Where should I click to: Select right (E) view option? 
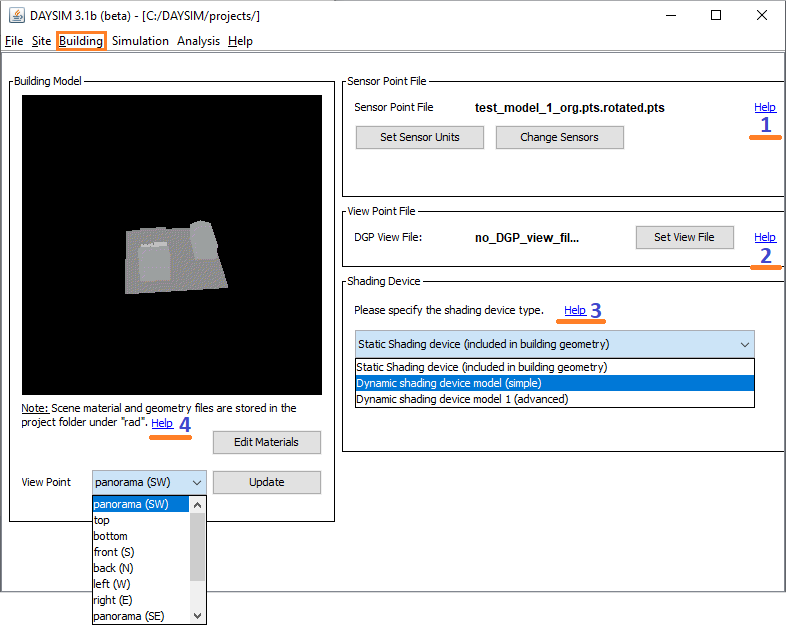click(141, 600)
